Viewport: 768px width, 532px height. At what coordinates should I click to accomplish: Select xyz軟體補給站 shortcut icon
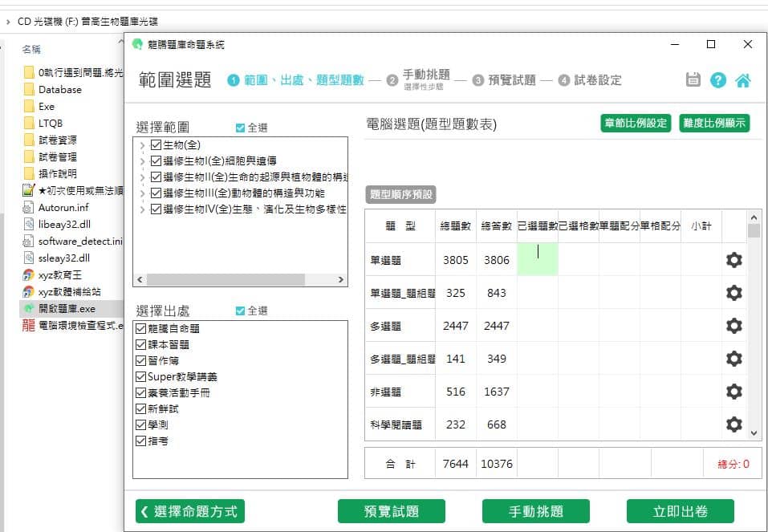(x=28, y=291)
